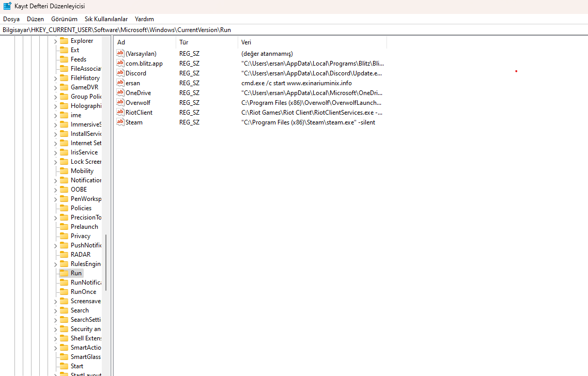This screenshot has height=376, width=588.
Task: Click the string value icon next to Steam
Action: coord(120,122)
